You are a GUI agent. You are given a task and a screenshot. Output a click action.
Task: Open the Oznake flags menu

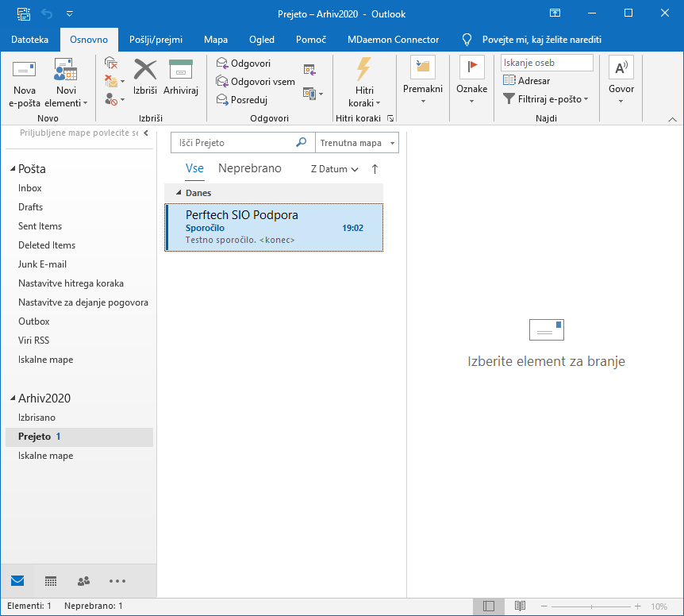(471, 81)
